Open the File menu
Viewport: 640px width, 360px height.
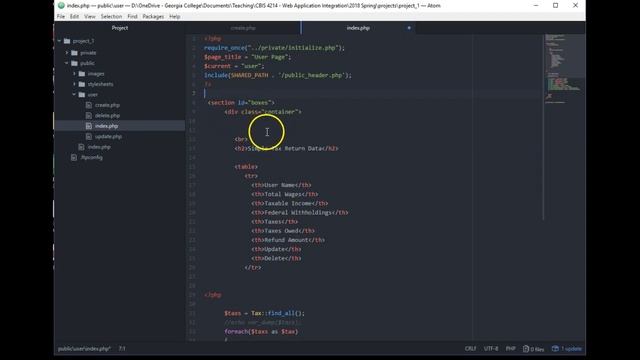(x=61, y=16)
